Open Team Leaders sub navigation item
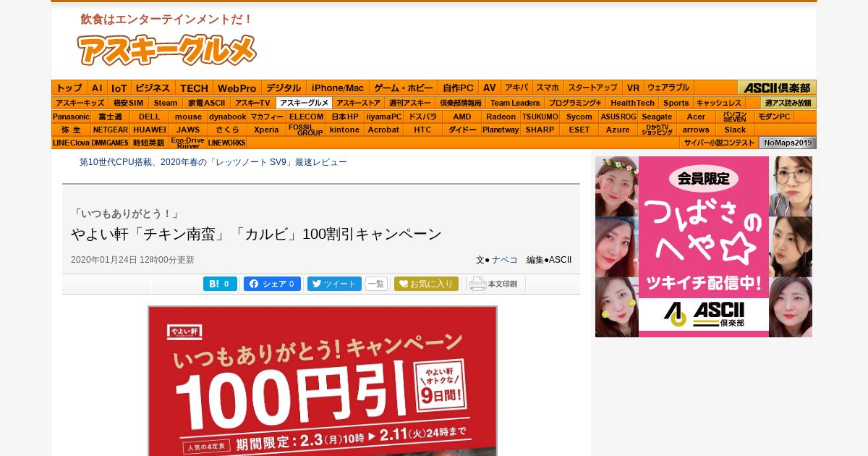Screen dimensions: 868x456 coord(515,103)
